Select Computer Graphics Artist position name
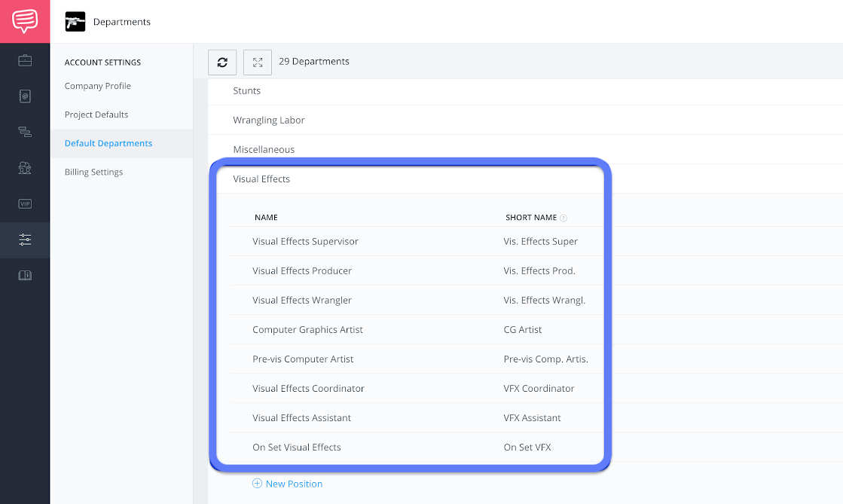The height and width of the screenshot is (504, 843). pos(307,330)
